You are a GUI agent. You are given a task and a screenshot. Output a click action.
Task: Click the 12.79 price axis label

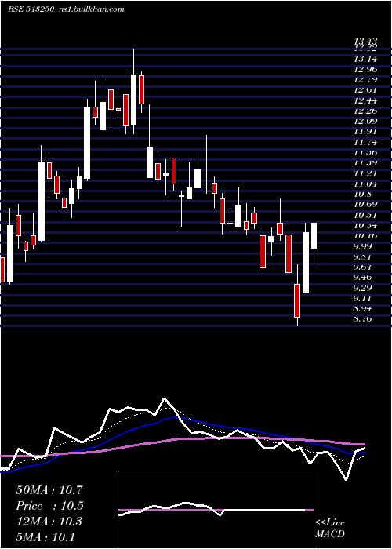point(365,79)
